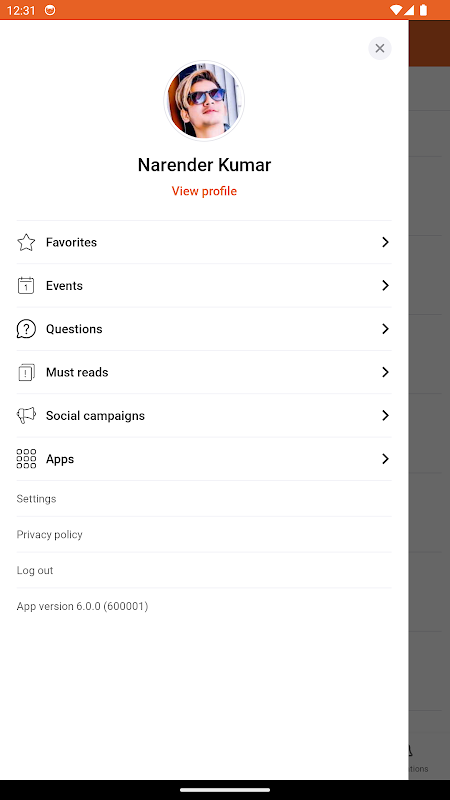Select Log out
450x800 pixels.
tap(204, 570)
